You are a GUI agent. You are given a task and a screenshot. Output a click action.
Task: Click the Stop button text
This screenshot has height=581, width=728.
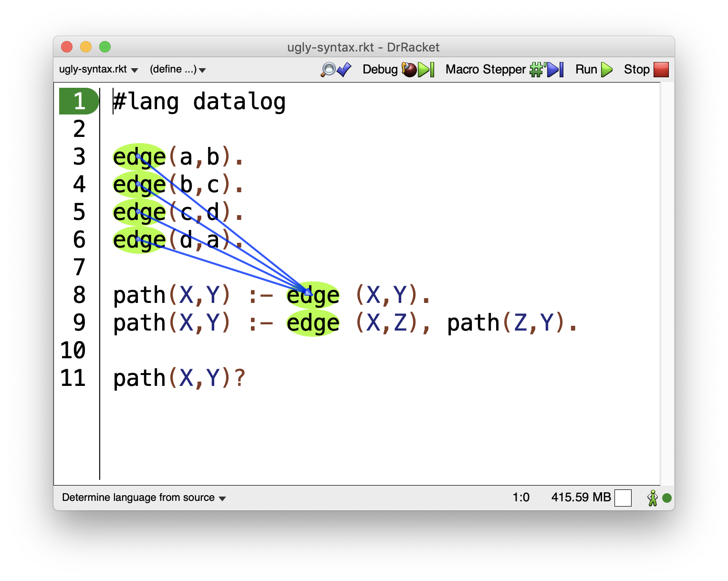tap(637, 70)
